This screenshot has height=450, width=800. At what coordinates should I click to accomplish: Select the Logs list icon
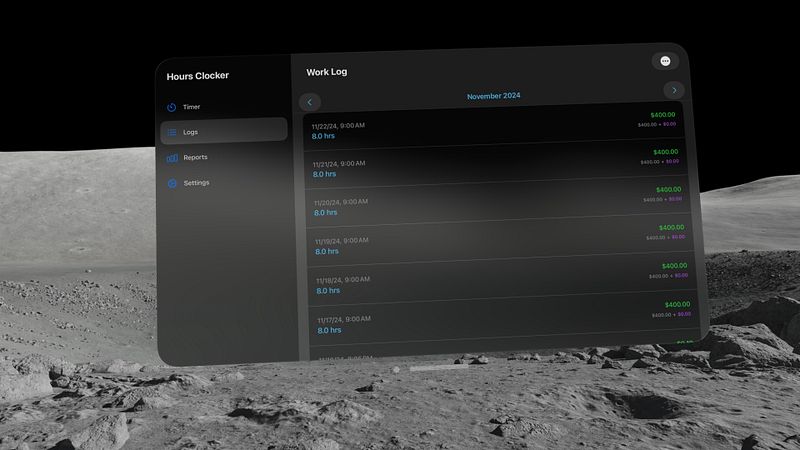point(172,132)
